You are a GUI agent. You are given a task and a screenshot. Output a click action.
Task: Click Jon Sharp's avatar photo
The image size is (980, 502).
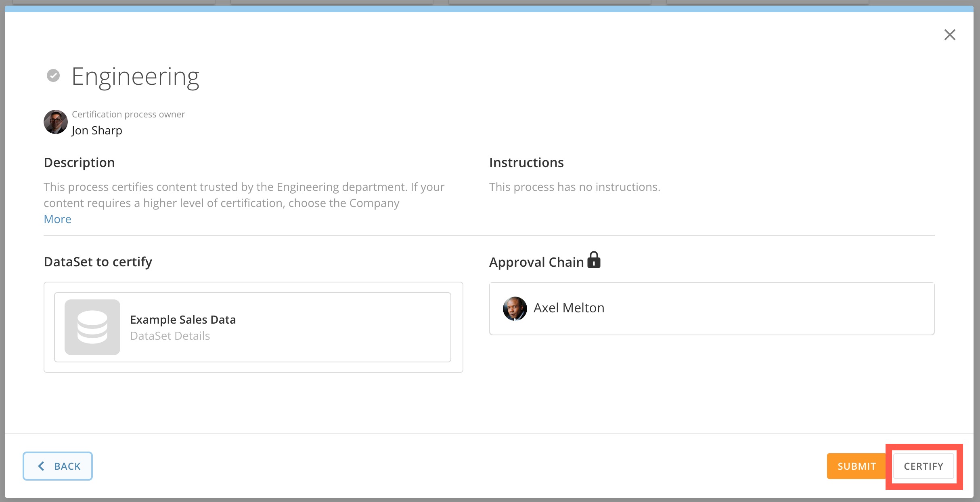pos(55,122)
